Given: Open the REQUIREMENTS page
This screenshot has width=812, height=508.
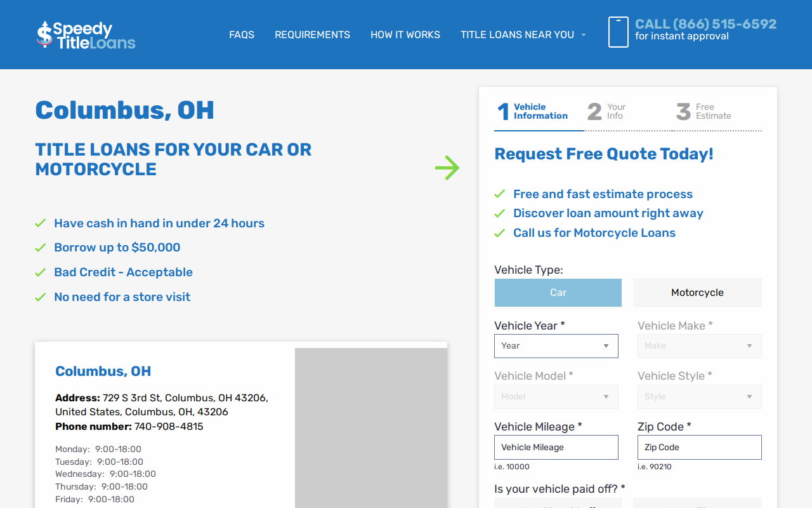Looking at the screenshot, I should pos(312,35).
